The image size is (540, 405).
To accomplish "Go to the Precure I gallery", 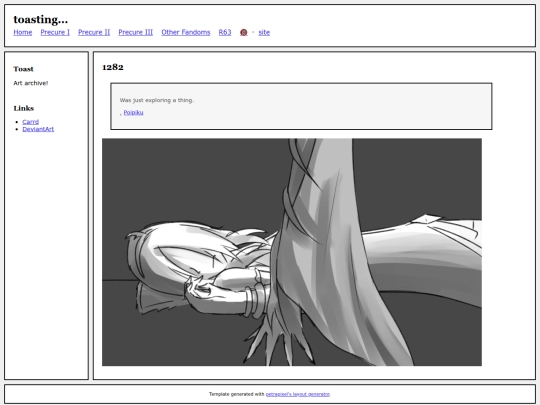I will point(55,32).
